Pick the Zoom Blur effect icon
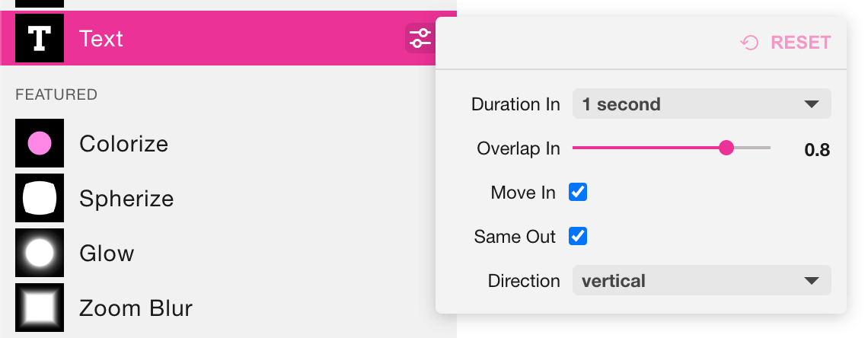The height and width of the screenshot is (338, 868). 40,308
